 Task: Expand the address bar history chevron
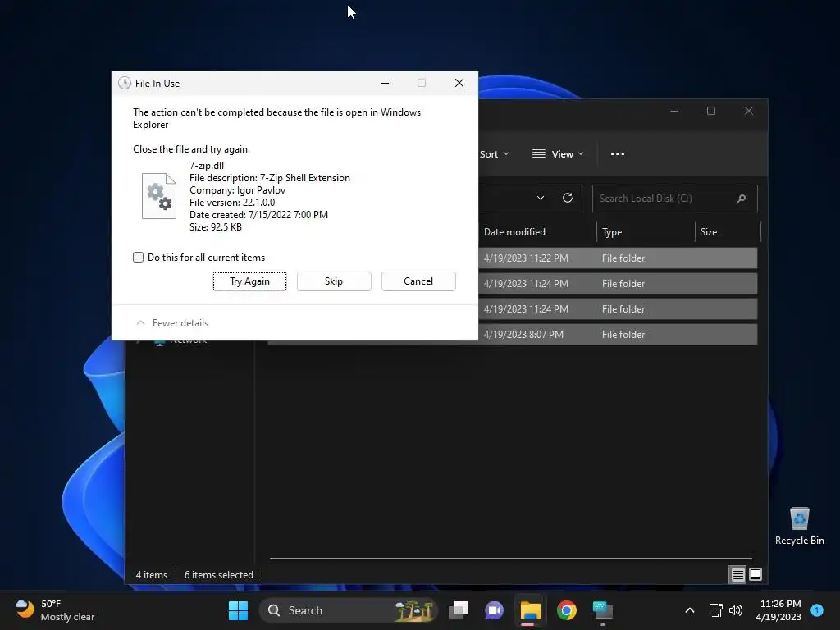coord(541,199)
